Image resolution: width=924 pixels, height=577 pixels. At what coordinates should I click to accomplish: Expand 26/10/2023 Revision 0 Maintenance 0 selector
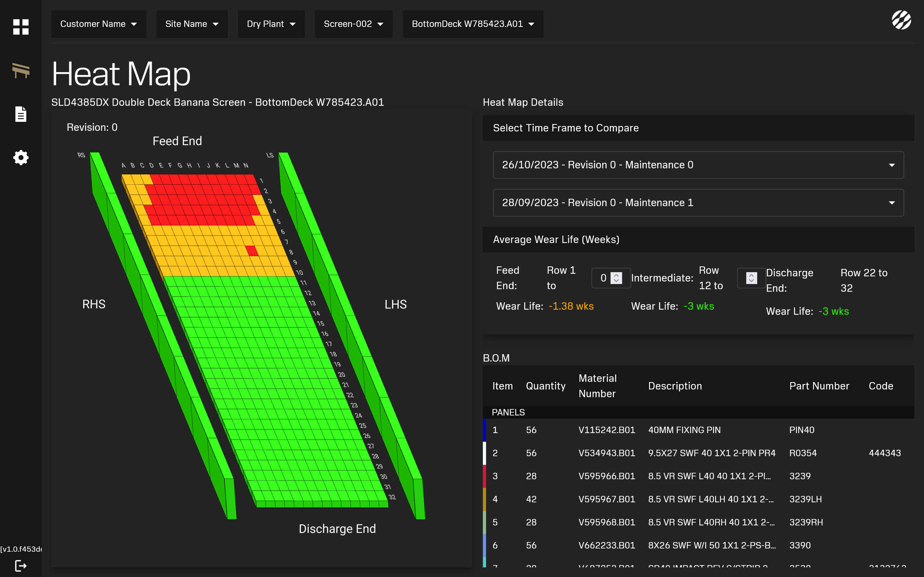click(x=698, y=165)
